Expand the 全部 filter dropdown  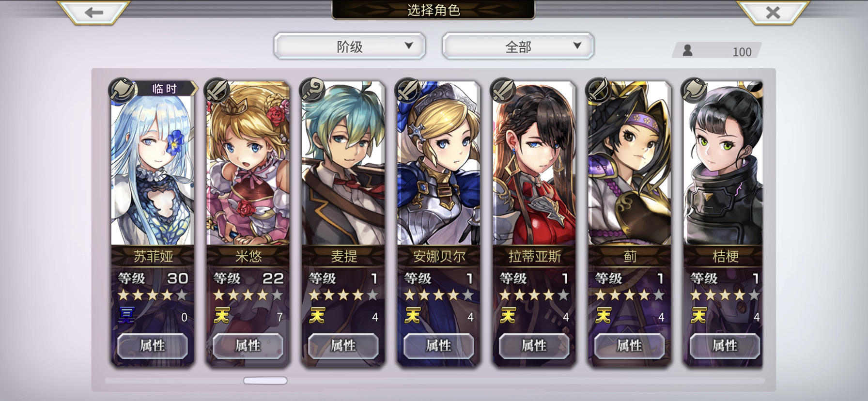(x=518, y=46)
